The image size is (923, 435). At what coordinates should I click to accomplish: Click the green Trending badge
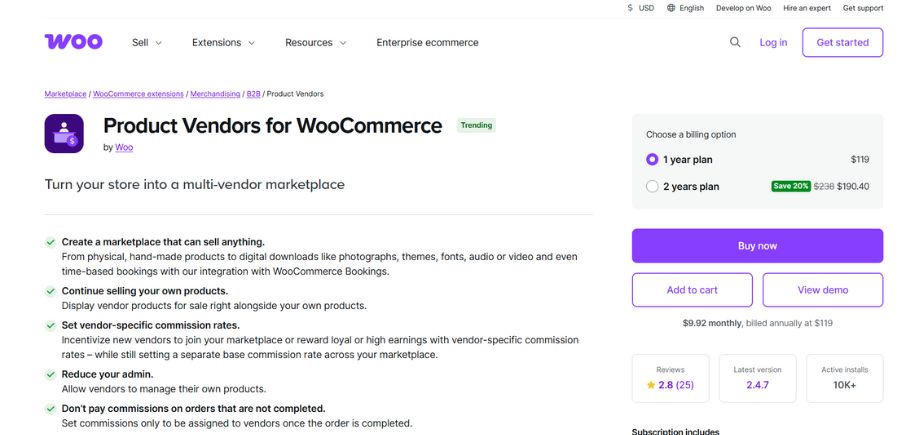(x=476, y=126)
